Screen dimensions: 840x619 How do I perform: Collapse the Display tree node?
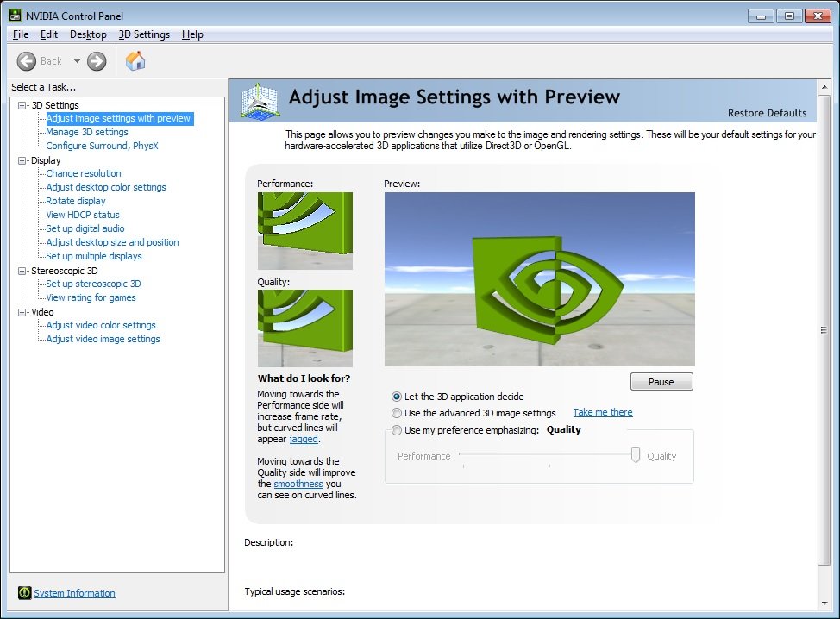click(x=22, y=160)
